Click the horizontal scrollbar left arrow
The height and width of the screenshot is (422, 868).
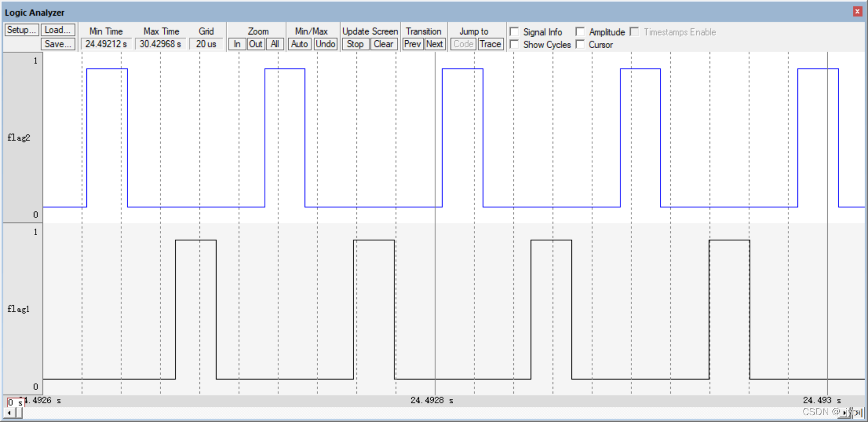coord(9,413)
